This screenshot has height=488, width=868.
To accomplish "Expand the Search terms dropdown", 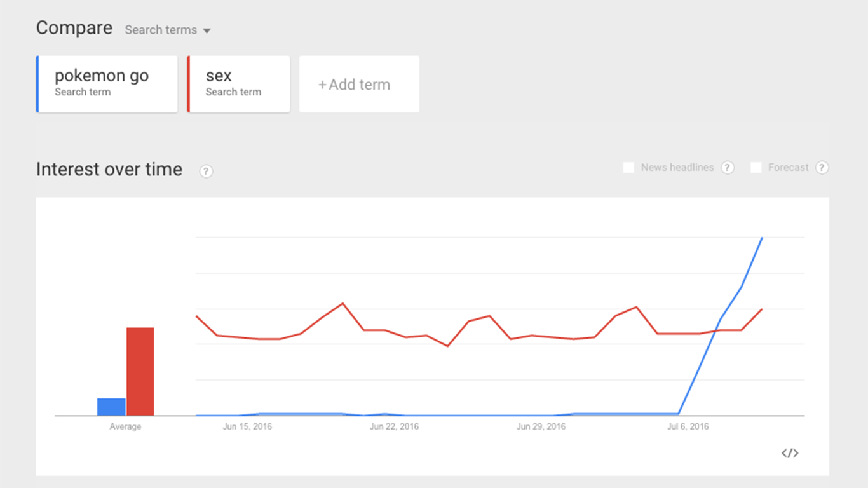I will [x=168, y=30].
